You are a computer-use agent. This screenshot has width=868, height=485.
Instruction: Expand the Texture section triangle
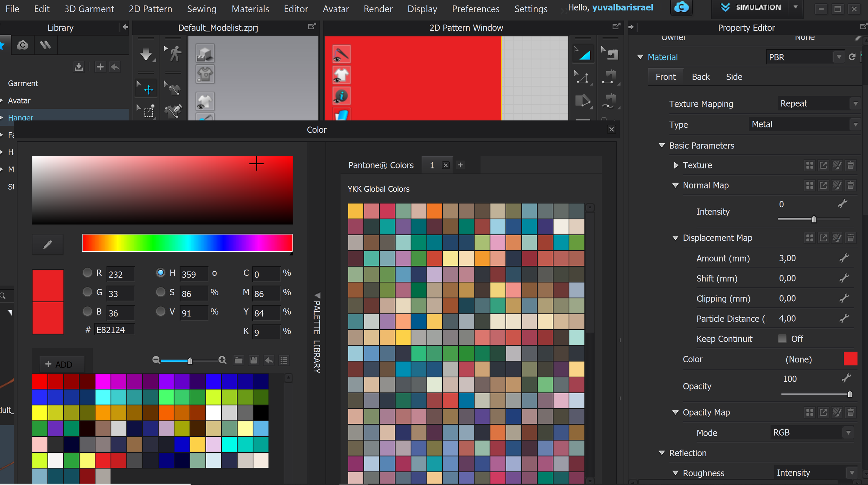676,165
